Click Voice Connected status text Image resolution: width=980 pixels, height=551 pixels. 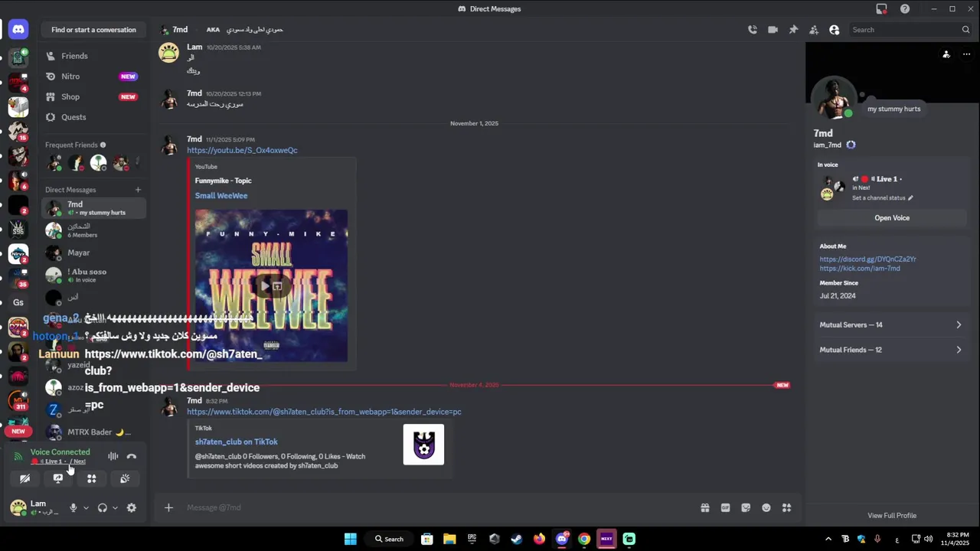coord(60,452)
